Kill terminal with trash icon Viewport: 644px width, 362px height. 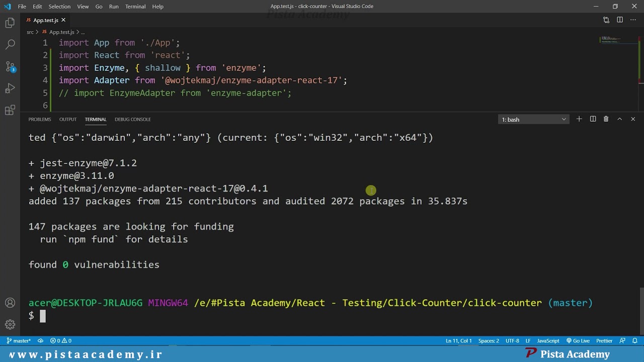click(x=606, y=119)
